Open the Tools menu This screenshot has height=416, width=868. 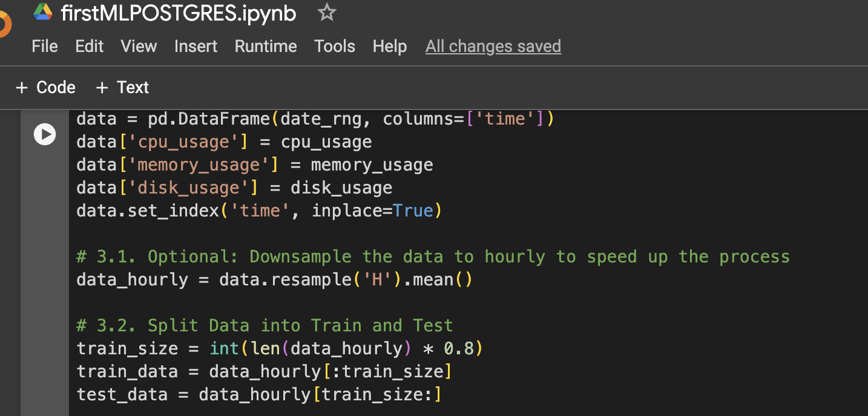point(334,46)
